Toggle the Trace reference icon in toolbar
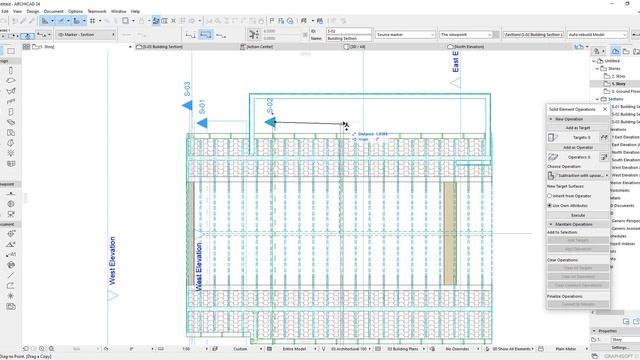The width and height of the screenshot is (640, 360). click(x=156, y=21)
